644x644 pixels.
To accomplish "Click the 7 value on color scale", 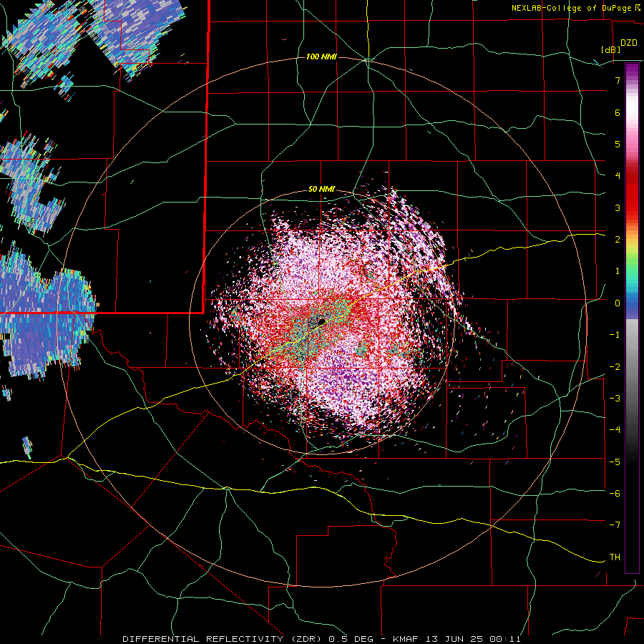I will tap(618, 80).
